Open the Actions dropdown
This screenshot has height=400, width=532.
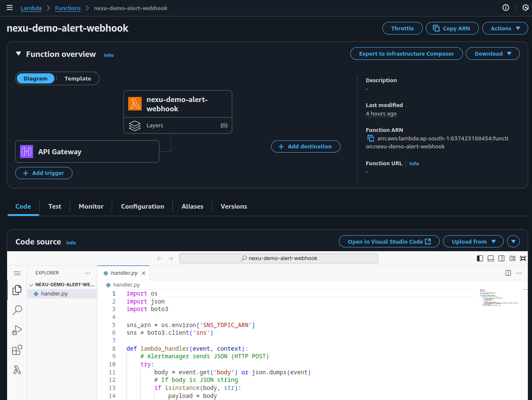coord(505,28)
